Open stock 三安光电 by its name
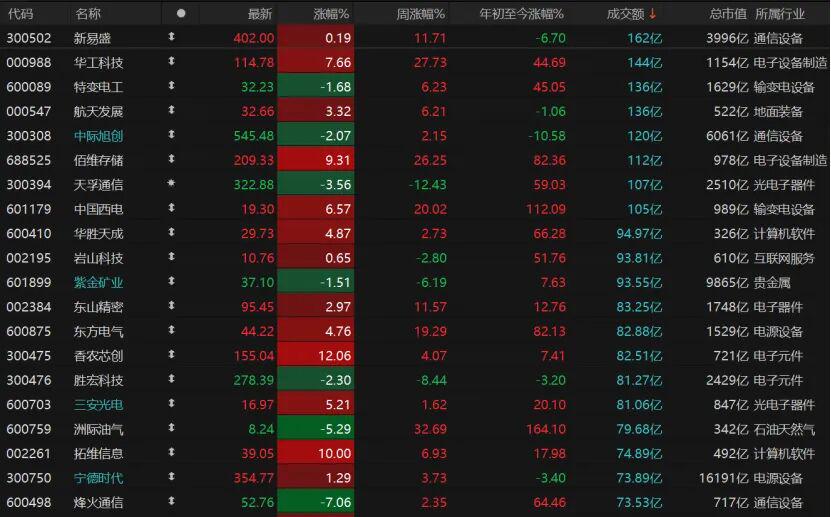The image size is (831, 517). click(98, 405)
